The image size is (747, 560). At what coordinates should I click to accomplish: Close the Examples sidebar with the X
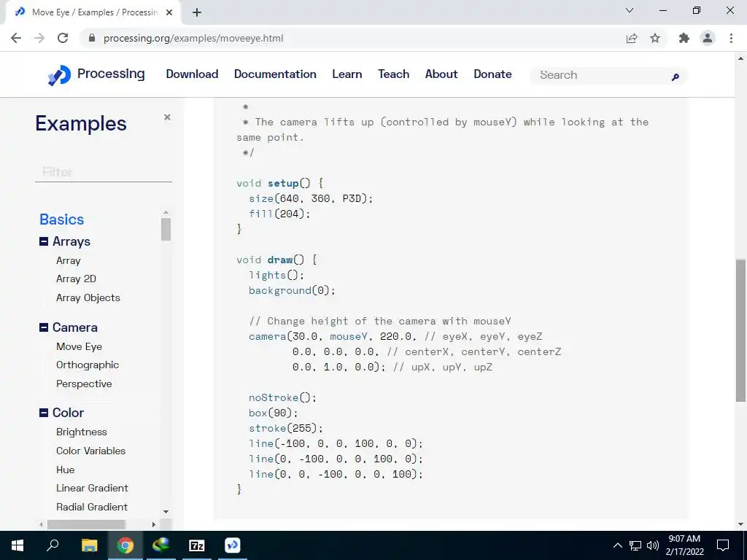pyautogui.click(x=167, y=117)
